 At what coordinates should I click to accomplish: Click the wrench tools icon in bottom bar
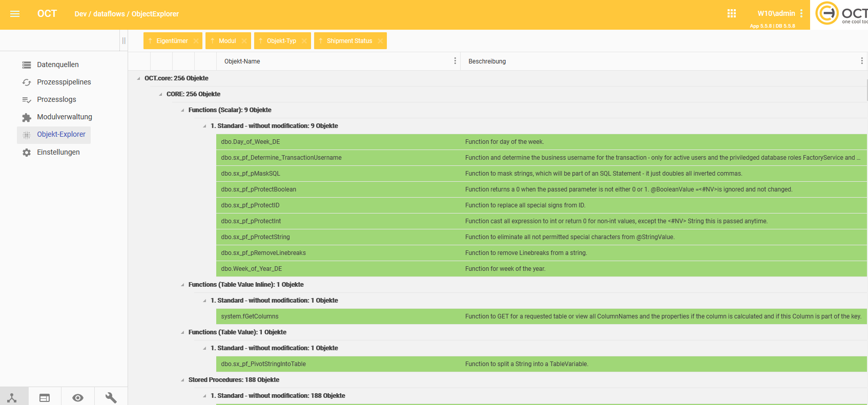tap(111, 397)
